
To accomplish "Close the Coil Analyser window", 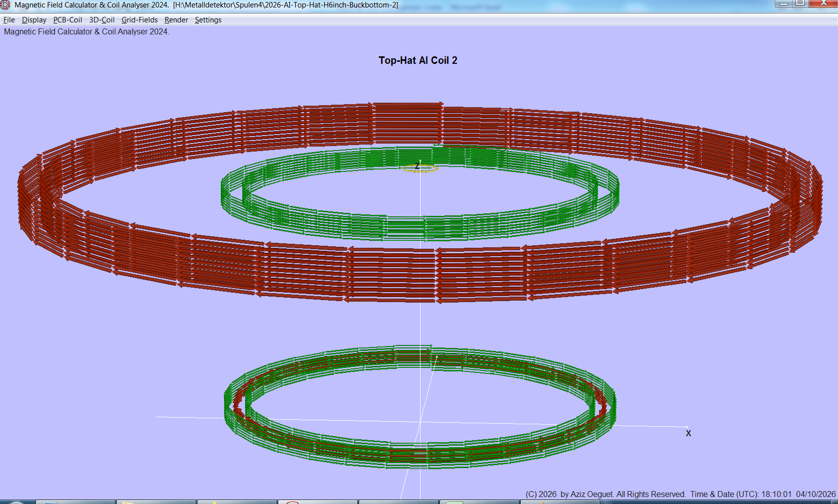I will coord(824,3).
